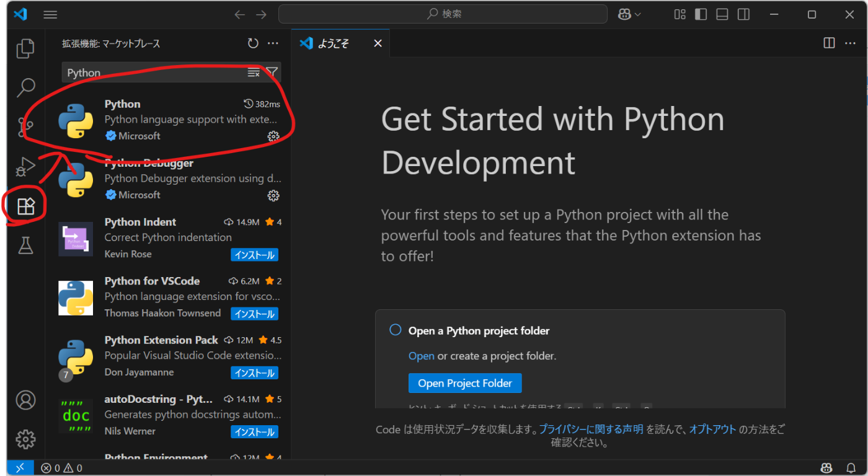Click the 382ms activation time label
The width and height of the screenshot is (868, 476).
pos(262,104)
